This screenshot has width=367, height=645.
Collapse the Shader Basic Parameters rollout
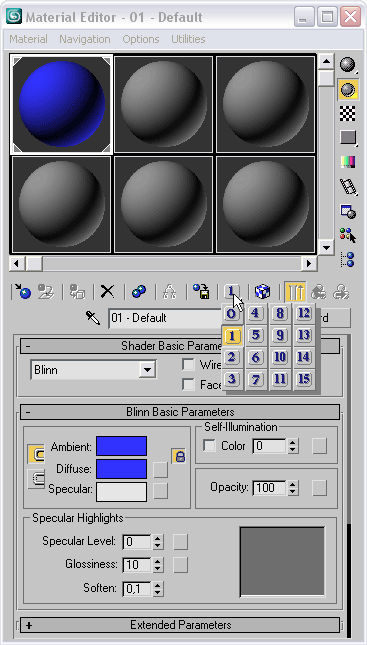180,346
